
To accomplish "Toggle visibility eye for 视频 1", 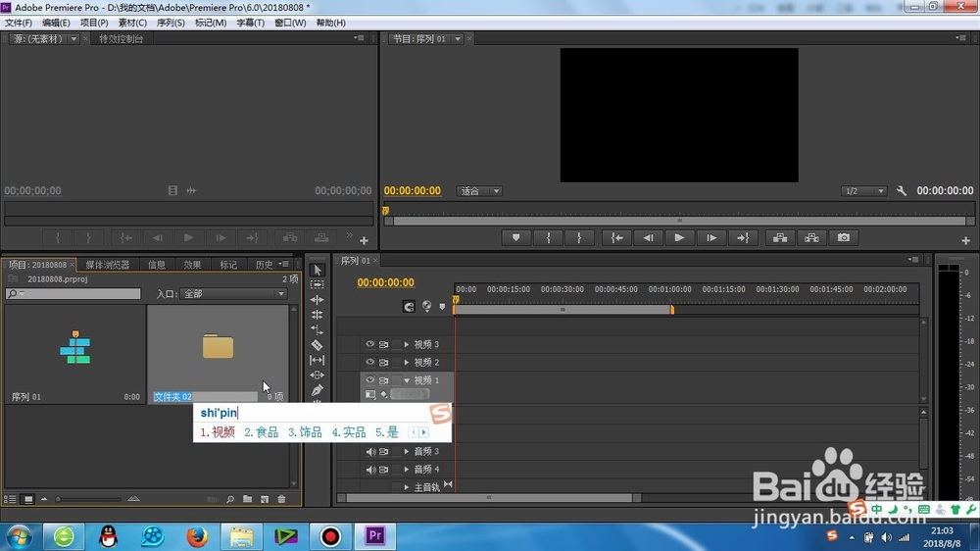I will (x=370, y=379).
